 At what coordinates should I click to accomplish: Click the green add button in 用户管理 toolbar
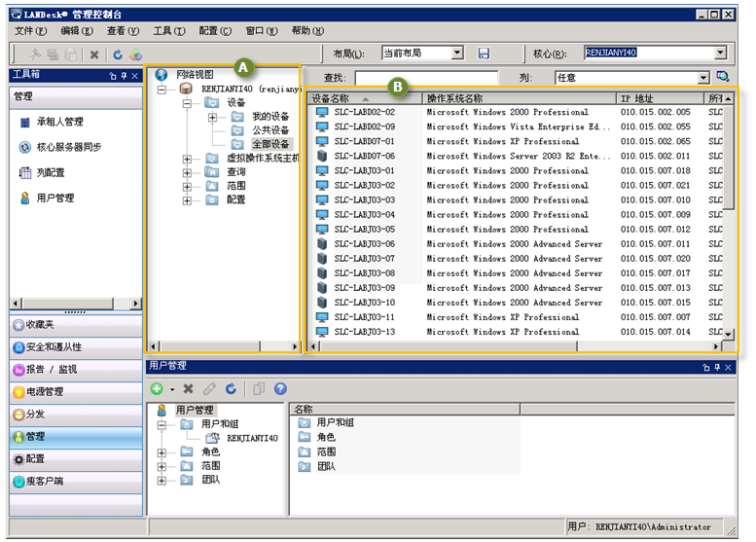pyautogui.click(x=156, y=388)
